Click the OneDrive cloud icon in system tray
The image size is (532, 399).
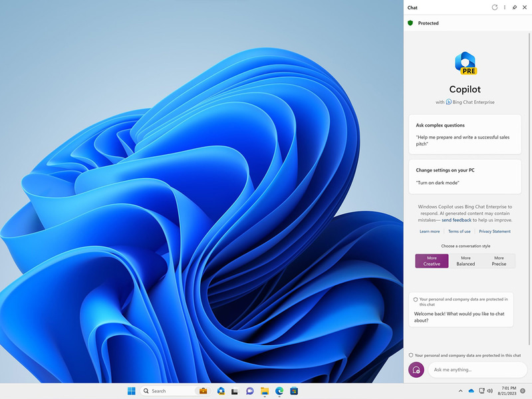pos(471,390)
